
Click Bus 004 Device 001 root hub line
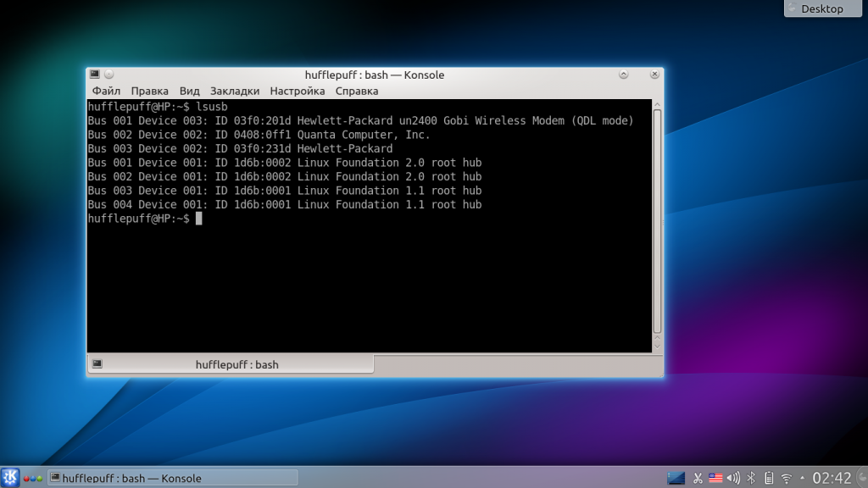coord(285,205)
